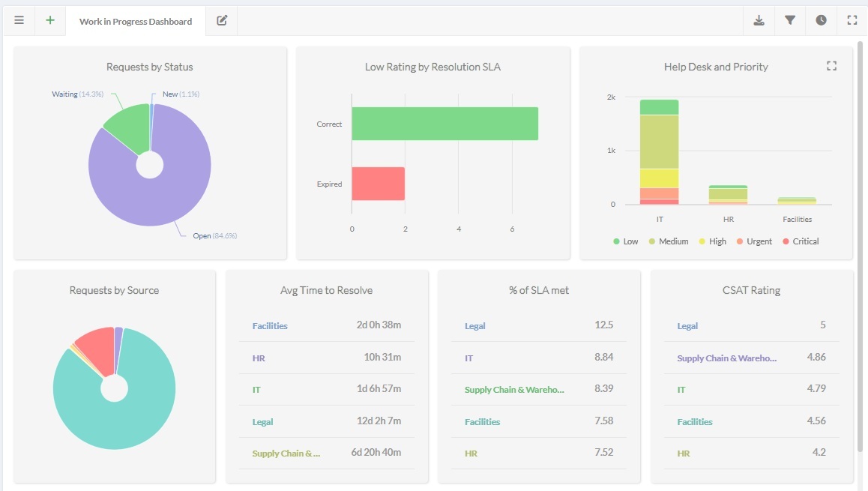
Task: Select the Work in Progress Dashboard tab
Action: pos(136,21)
